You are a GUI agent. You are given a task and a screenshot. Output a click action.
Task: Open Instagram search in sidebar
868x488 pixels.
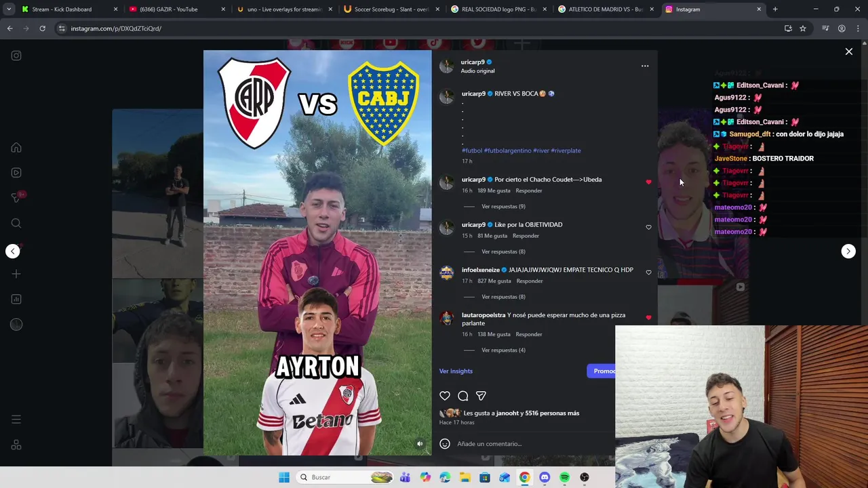(x=16, y=223)
